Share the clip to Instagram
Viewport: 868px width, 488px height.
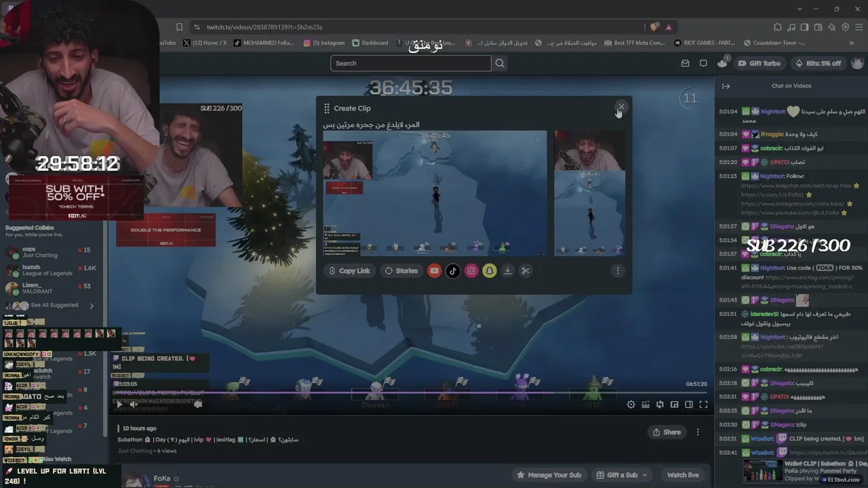coord(471,270)
